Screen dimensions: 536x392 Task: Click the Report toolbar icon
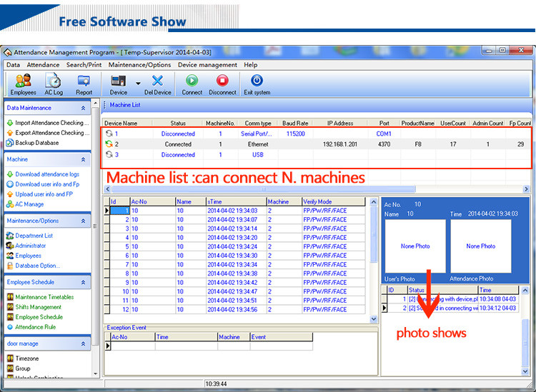tap(84, 81)
